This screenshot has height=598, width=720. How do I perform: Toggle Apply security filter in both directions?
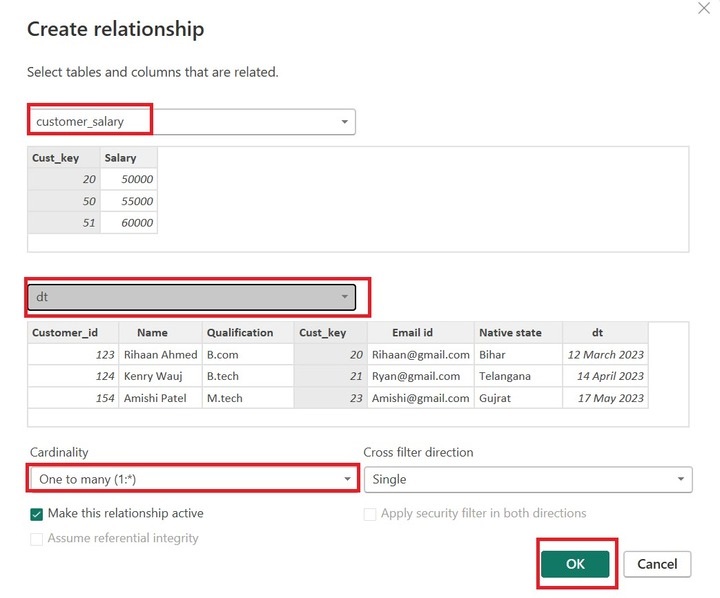pyautogui.click(x=371, y=513)
